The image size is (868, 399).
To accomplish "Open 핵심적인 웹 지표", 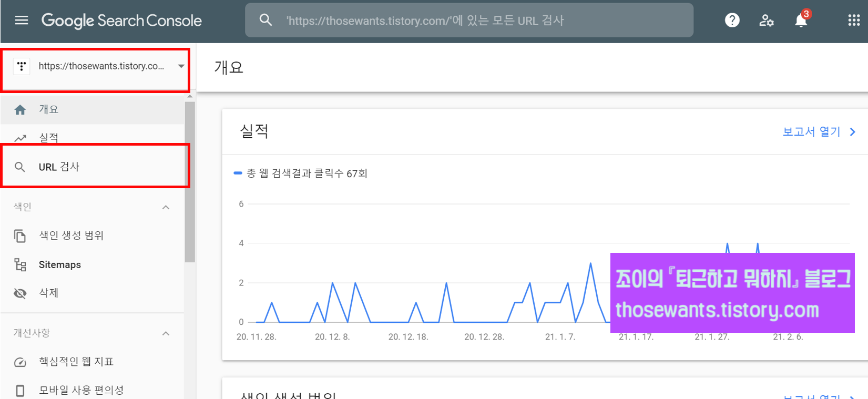I will [x=93, y=362].
